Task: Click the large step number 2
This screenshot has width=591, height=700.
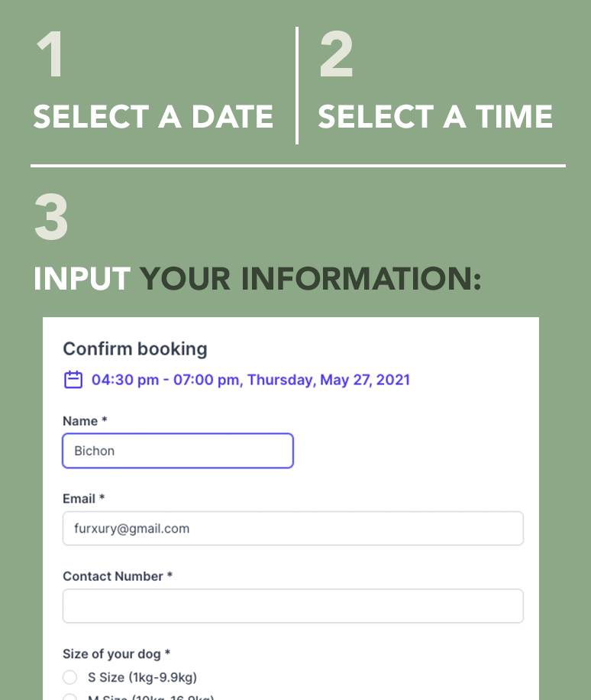Action: click(336, 54)
